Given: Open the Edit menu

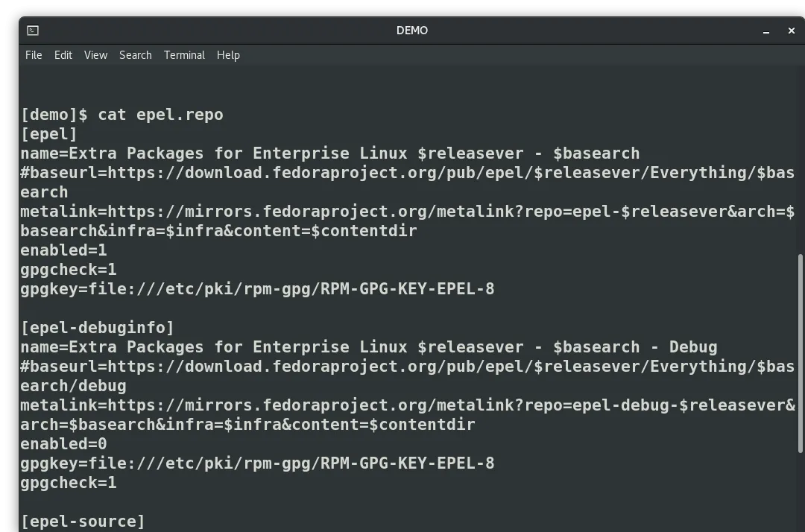Looking at the screenshot, I should coord(63,55).
